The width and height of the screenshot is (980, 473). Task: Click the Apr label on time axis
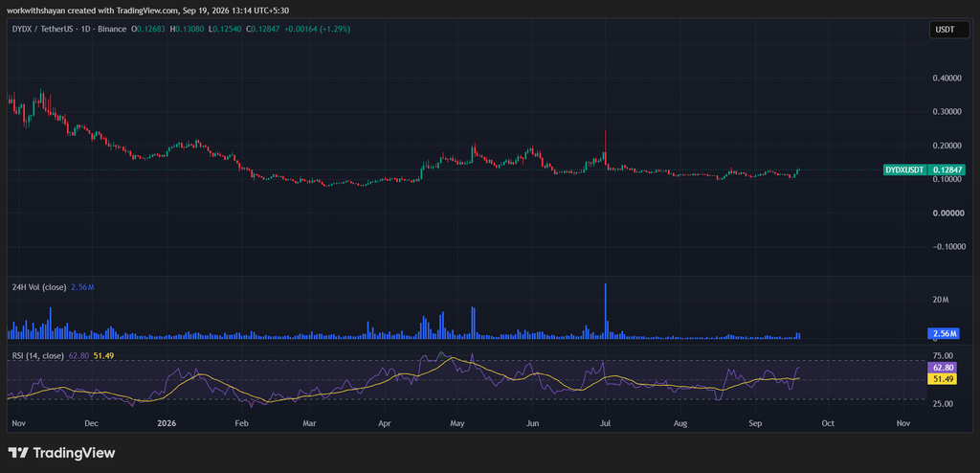[x=385, y=423]
